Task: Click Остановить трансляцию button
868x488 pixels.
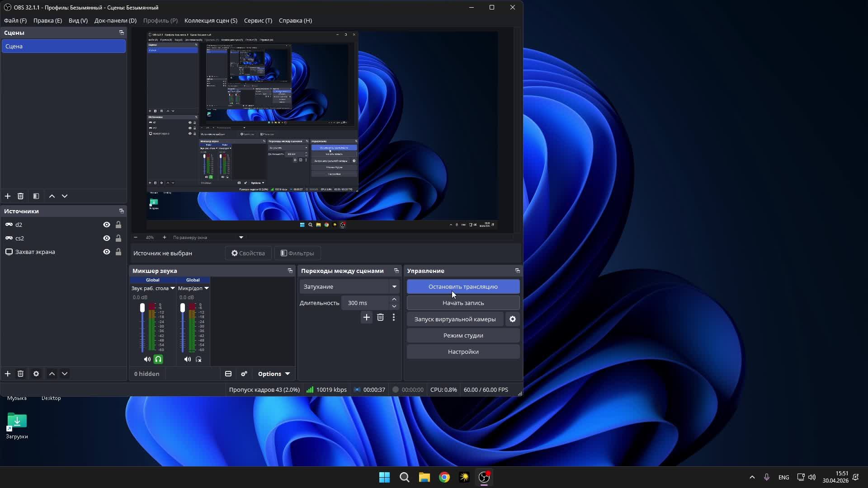Action: click(x=463, y=286)
